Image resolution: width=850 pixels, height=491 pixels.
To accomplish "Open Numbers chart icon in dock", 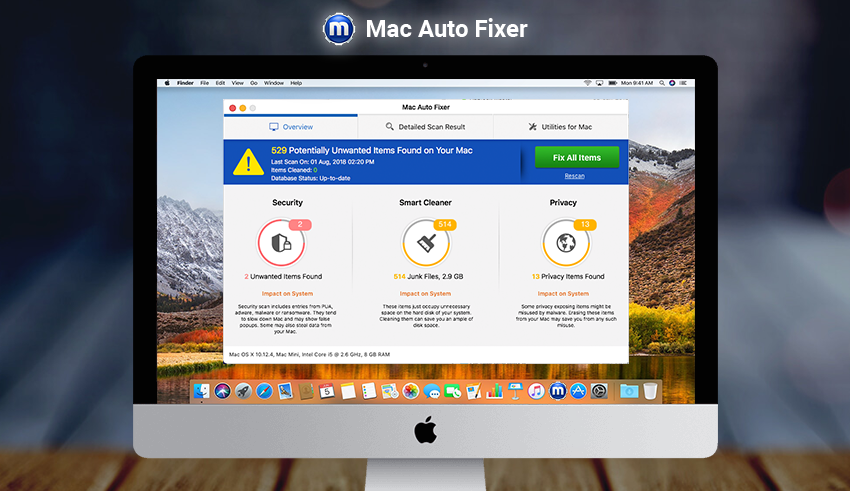I will 494,391.
